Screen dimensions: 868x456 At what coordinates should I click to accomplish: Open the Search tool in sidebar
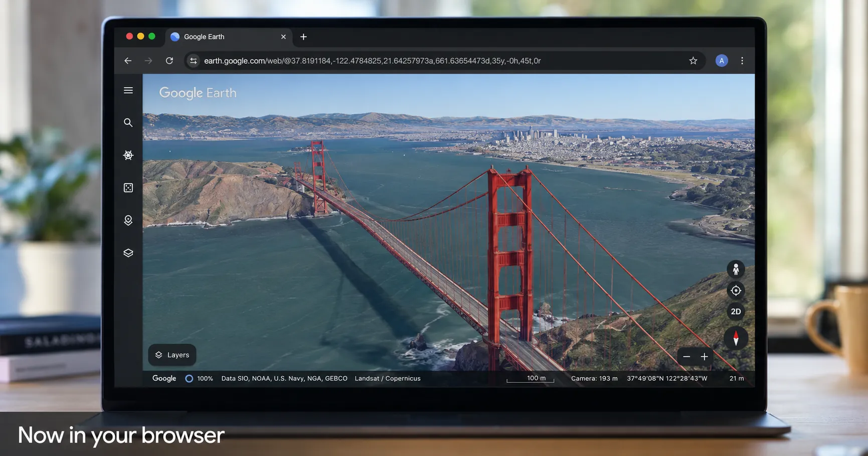(128, 122)
